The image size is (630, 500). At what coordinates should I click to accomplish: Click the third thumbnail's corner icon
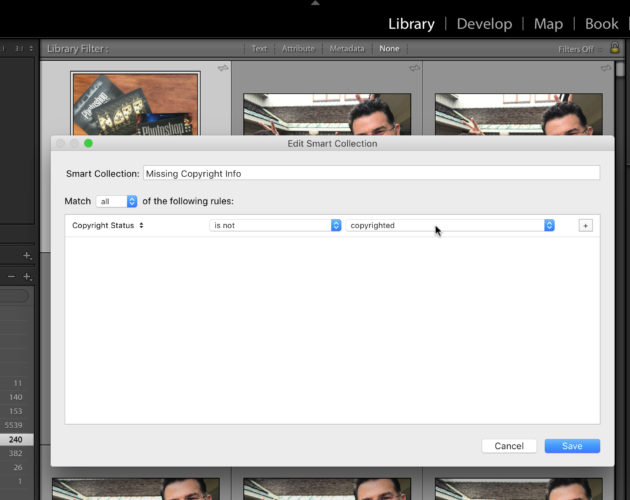tap(606, 68)
